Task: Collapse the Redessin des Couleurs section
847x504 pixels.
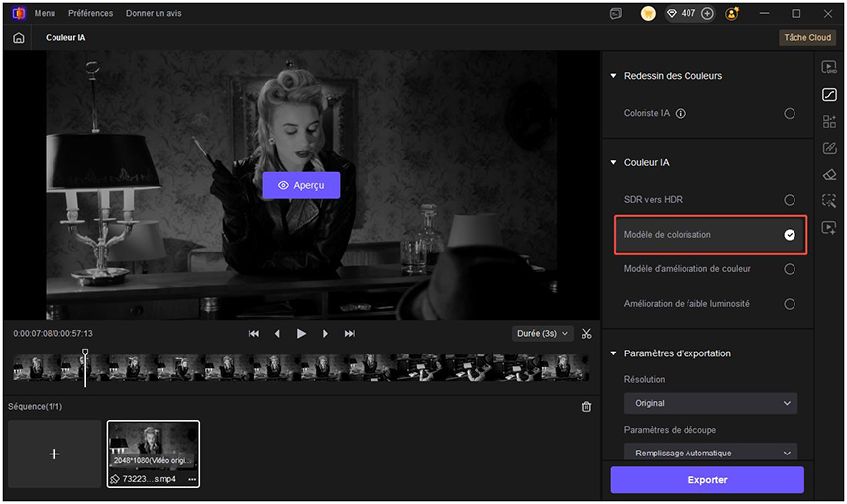Action: point(614,76)
